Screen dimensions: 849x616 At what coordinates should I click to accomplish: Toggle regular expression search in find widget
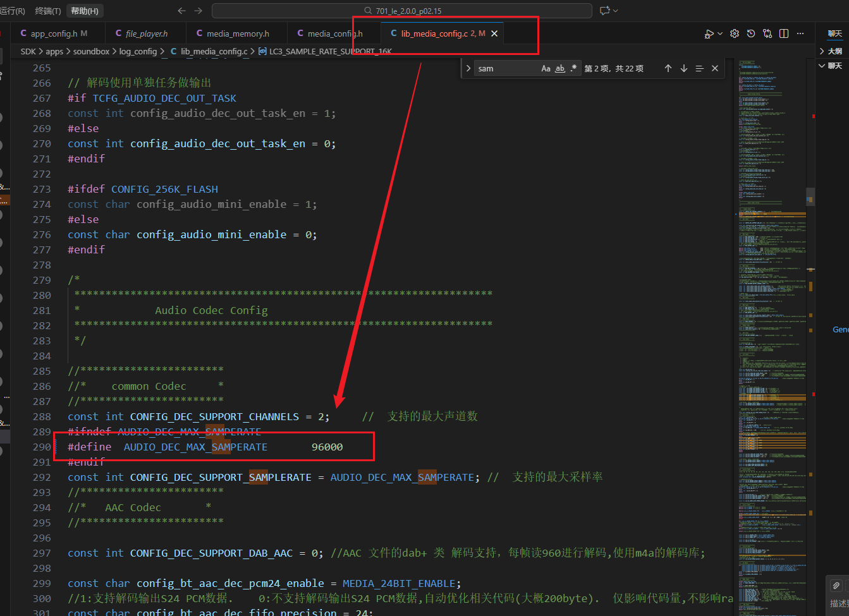573,68
